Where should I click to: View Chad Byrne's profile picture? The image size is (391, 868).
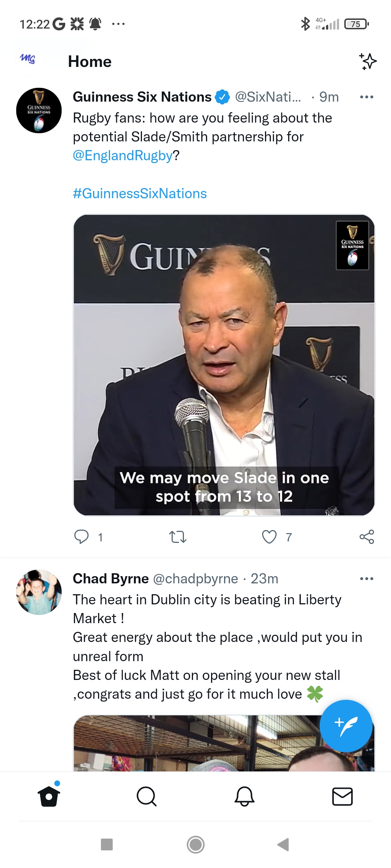tap(39, 592)
